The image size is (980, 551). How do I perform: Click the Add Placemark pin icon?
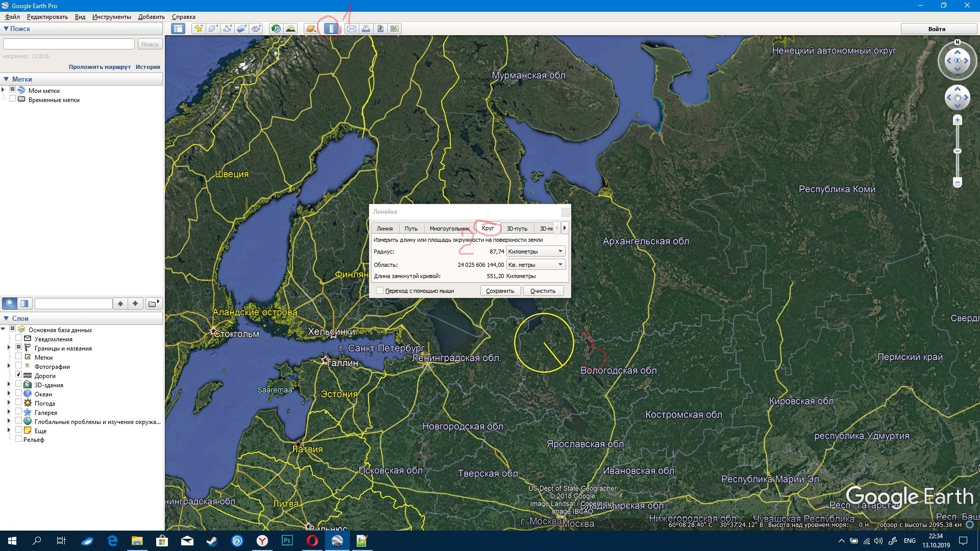[199, 29]
